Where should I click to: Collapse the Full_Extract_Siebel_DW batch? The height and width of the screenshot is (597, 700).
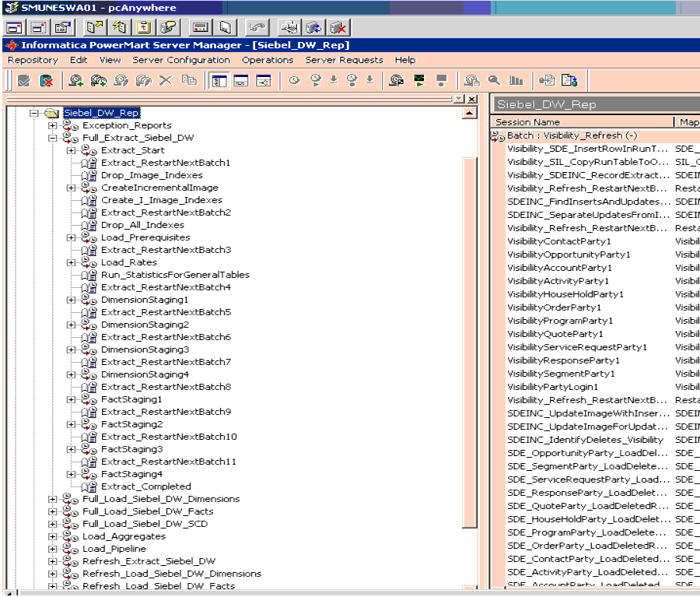(x=53, y=138)
